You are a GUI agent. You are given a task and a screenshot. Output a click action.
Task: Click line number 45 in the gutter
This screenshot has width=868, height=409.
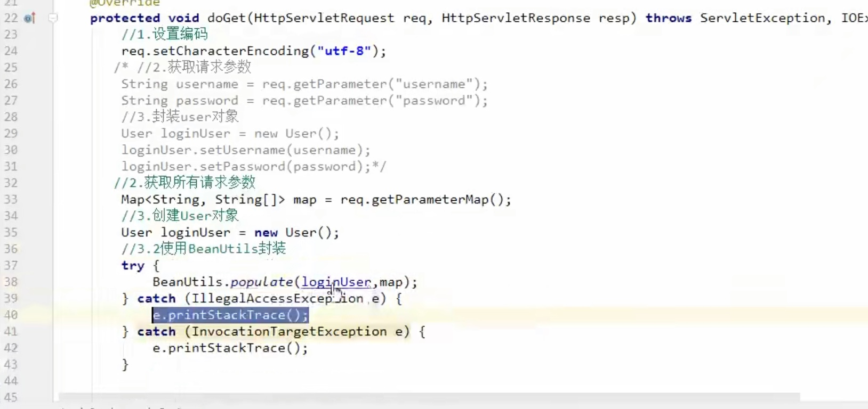[11, 398]
